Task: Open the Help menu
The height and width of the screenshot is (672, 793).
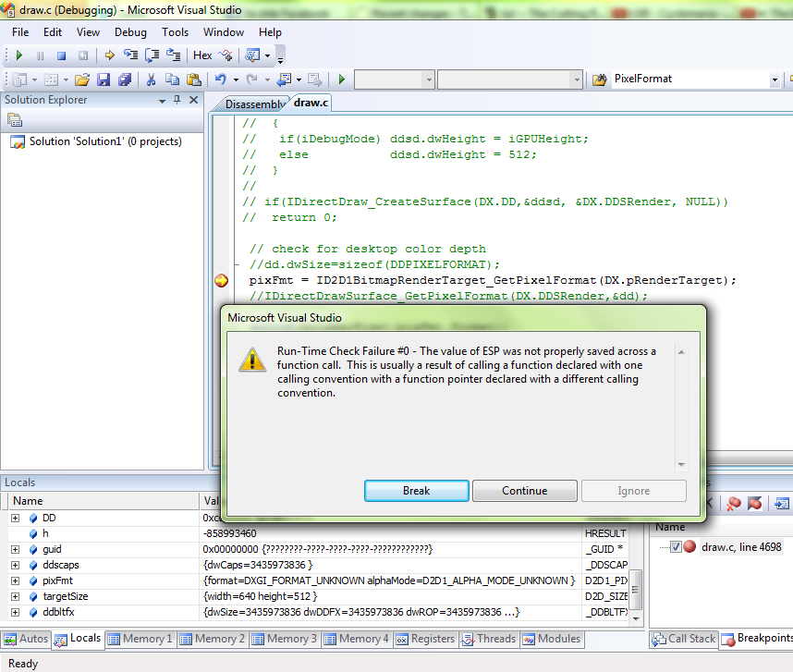Action: coord(270,32)
